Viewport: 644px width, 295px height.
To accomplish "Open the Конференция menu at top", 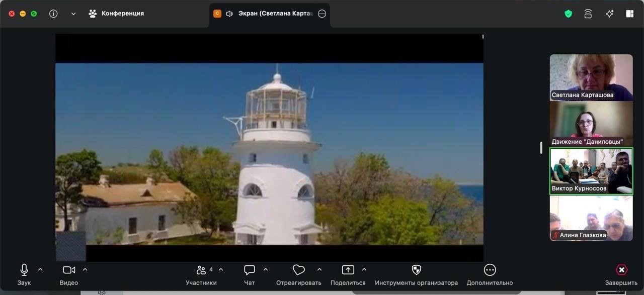I will 116,14.
